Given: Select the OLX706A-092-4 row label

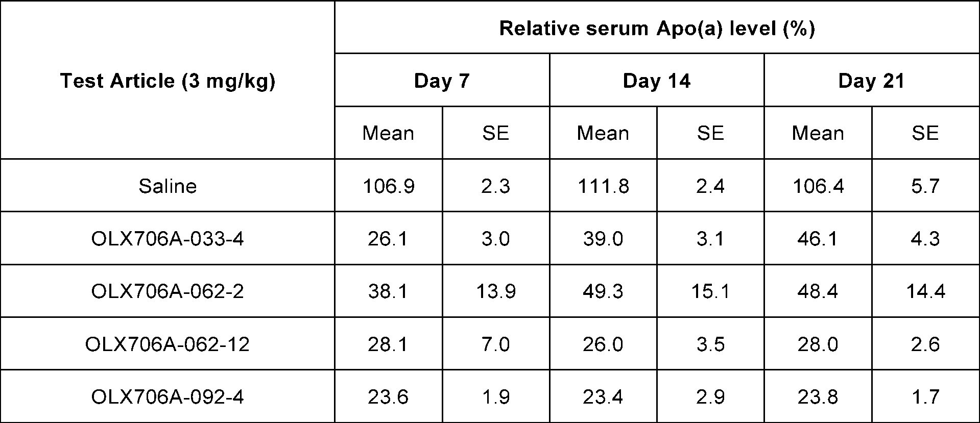Looking at the screenshot, I should pyautogui.click(x=168, y=397).
